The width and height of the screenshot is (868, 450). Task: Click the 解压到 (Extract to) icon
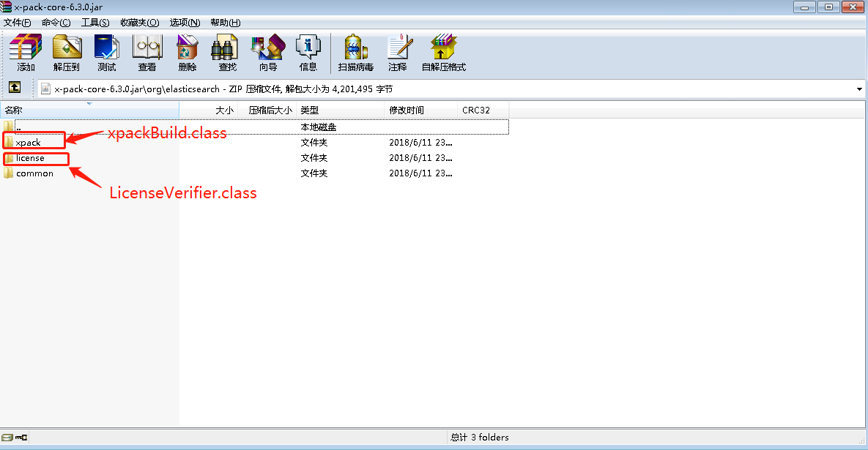point(67,53)
